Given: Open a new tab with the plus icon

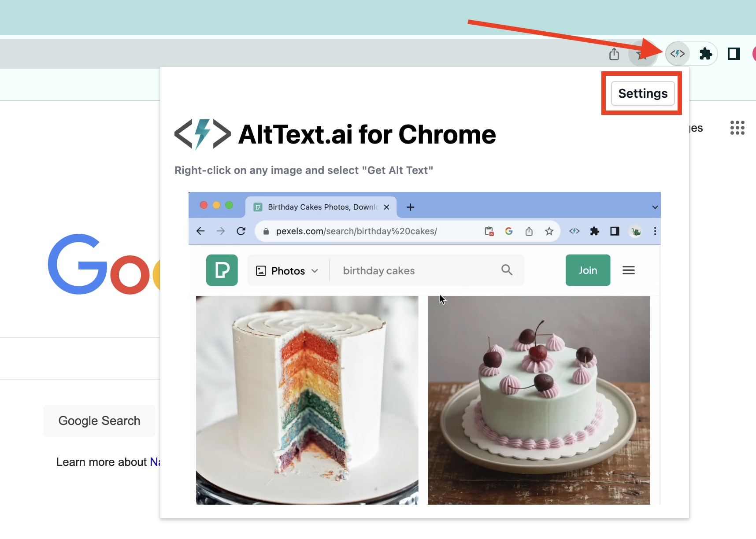Looking at the screenshot, I should [x=410, y=207].
